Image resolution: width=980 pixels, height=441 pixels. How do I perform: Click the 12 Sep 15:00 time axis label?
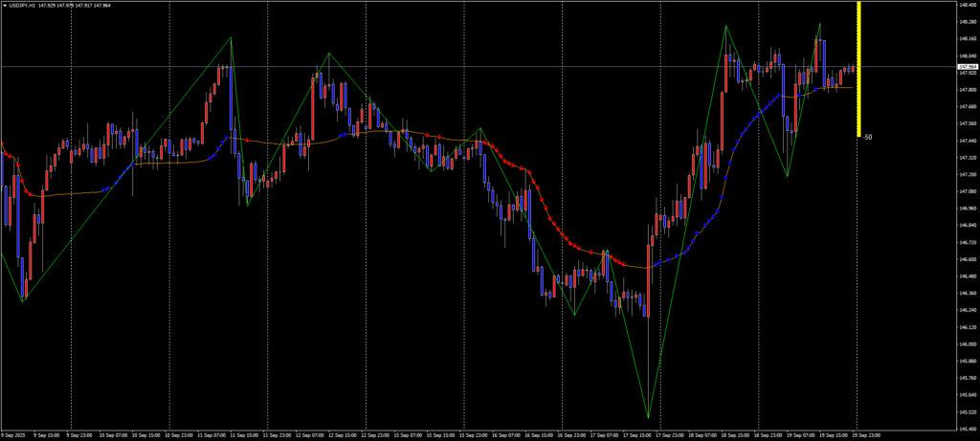[340, 435]
